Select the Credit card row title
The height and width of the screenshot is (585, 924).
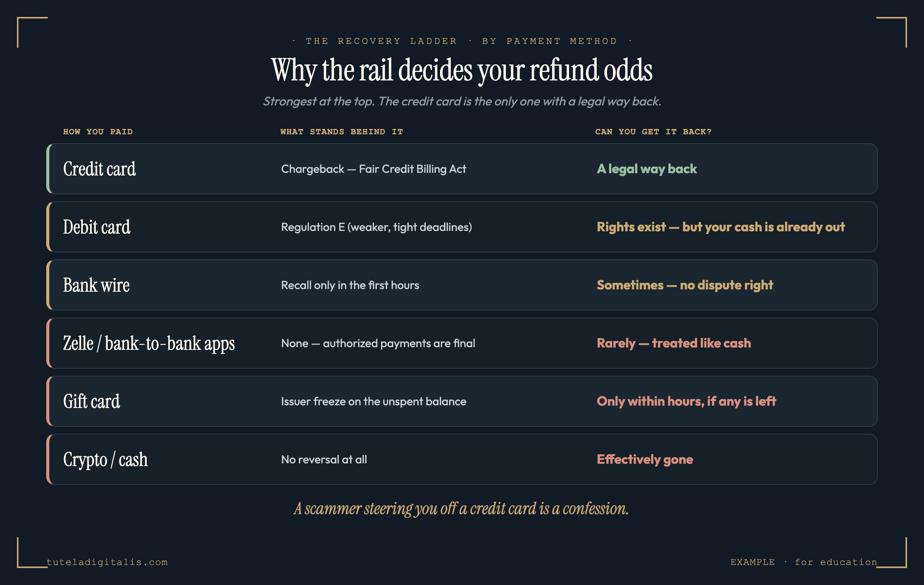tap(99, 169)
